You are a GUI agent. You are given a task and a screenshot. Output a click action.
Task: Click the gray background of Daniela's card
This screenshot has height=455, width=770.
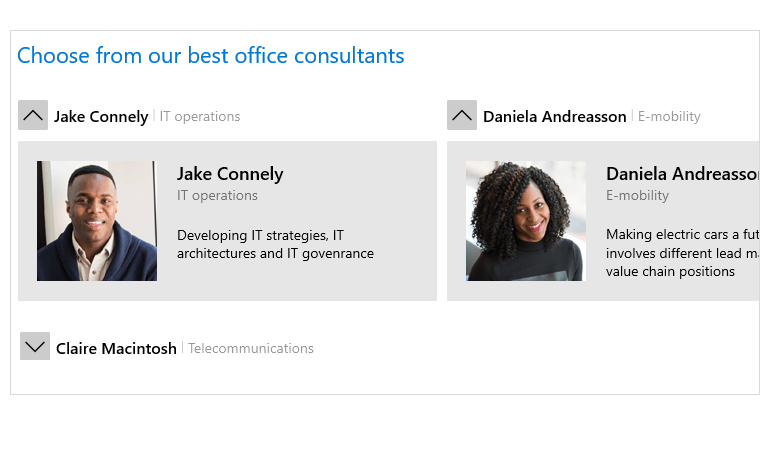(x=603, y=291)
